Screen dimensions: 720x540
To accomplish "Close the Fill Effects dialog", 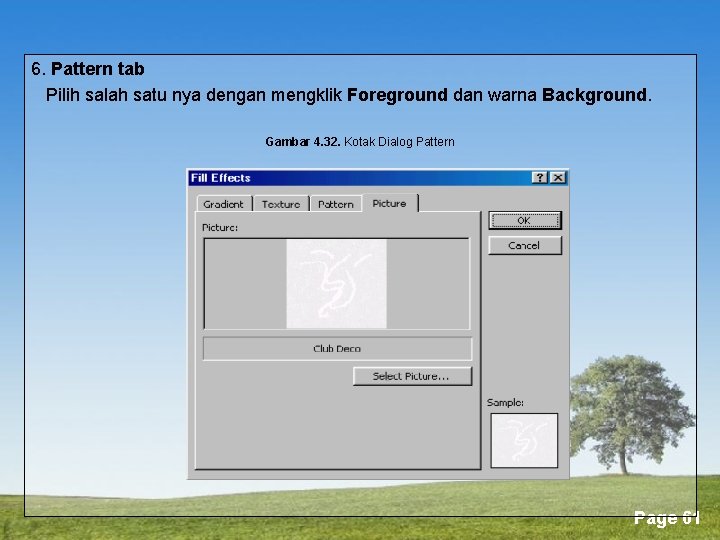I will (558, 178).
